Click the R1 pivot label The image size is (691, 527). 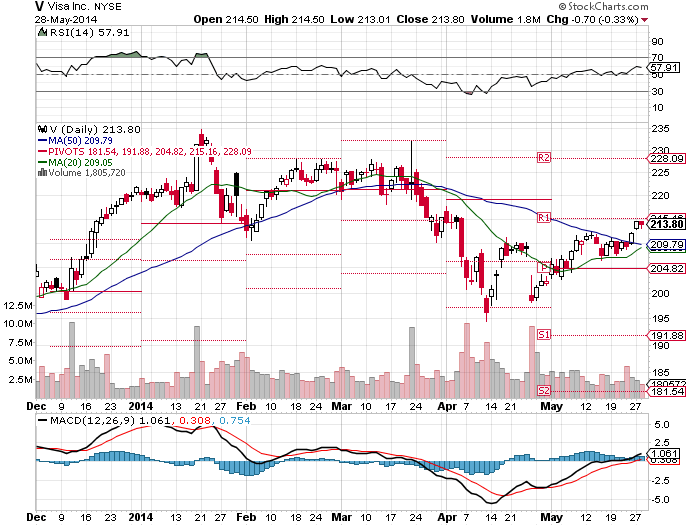[x=544, y=217]
